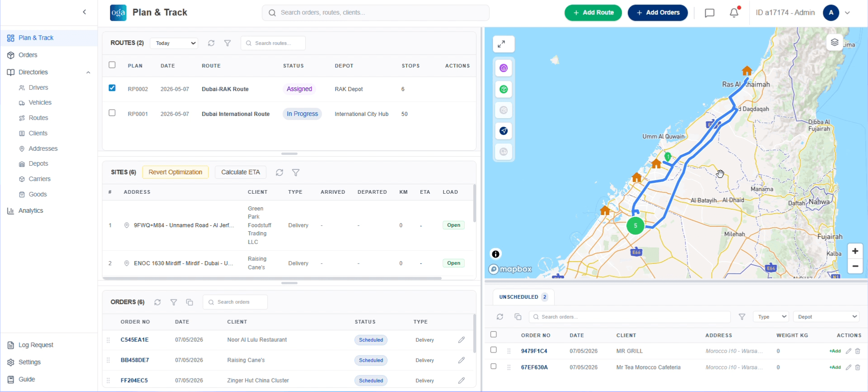868x392 pixels.
Task: Check unscheduled order 67EF630A checkbox
Action: tap(494, 367)
